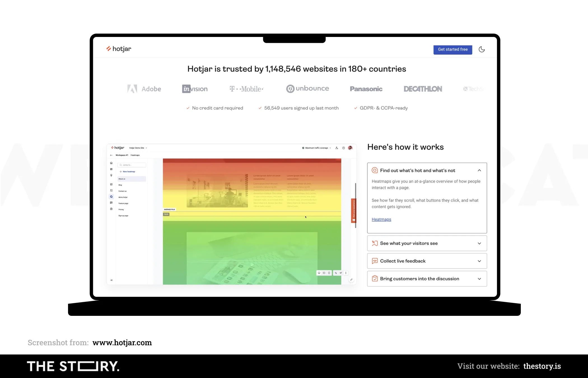Click the hotjar logo in the top header
The image size is (588, 378).
pos(119,49)
